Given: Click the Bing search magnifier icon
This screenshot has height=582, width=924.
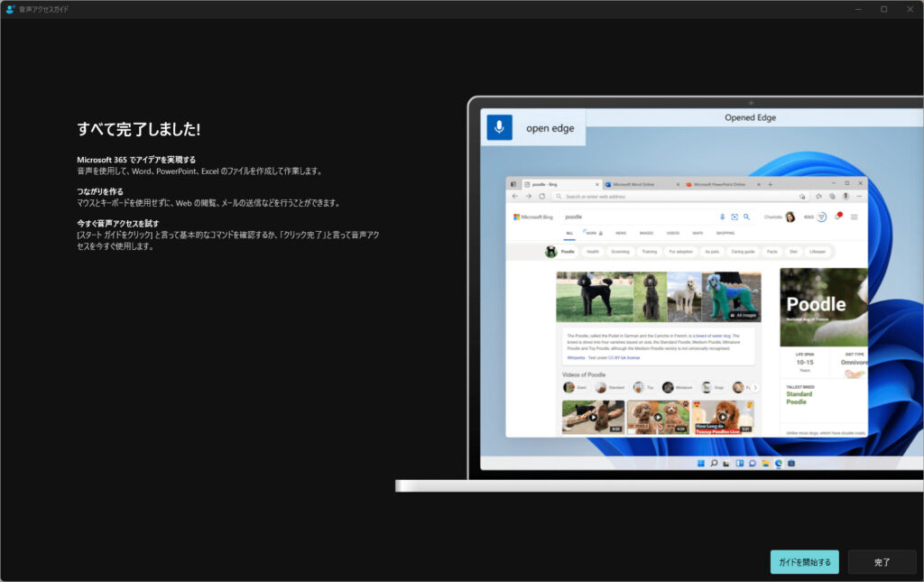Looking at the screenshot, I should pos(746,217).
